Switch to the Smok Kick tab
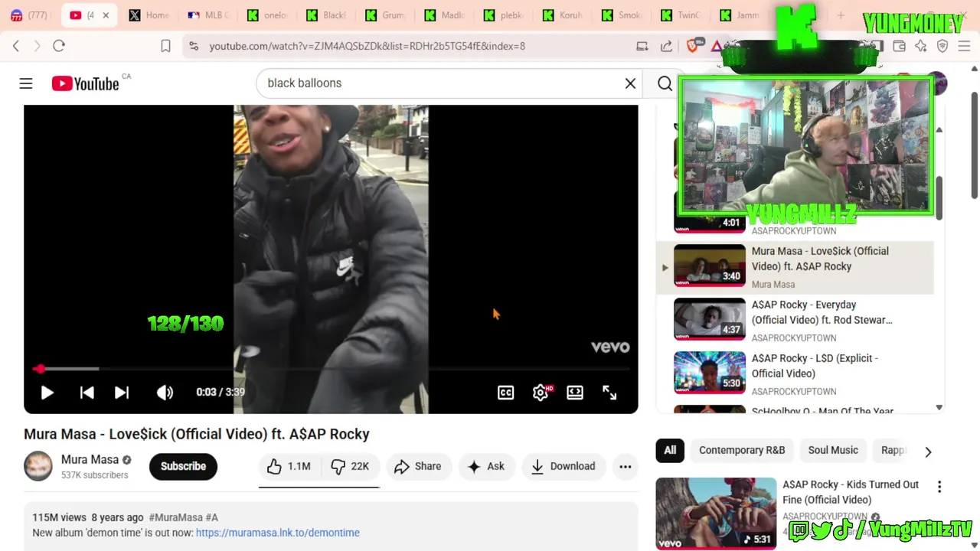This screenshot has width=980, height=551. [x=621, y=15]
